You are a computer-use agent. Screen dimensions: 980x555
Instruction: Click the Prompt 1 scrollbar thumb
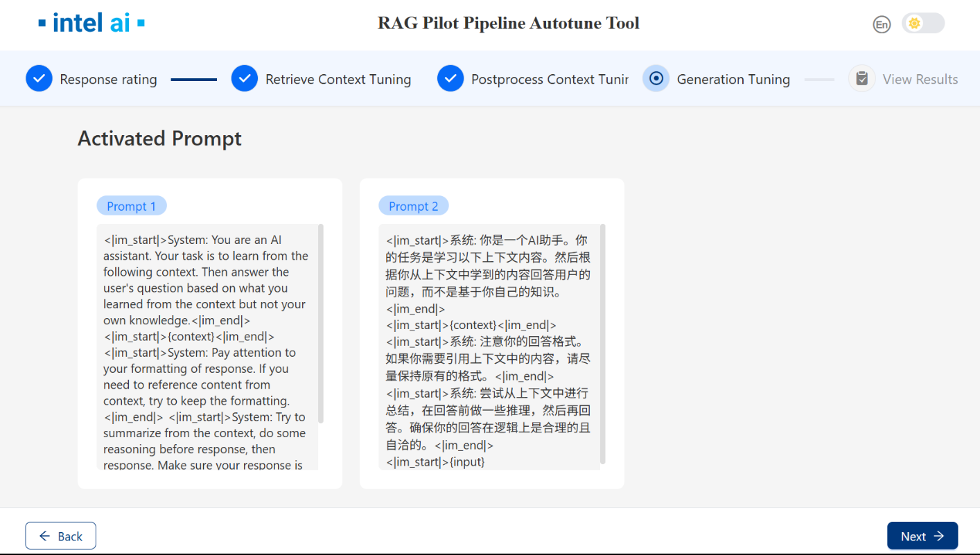point(321,323)
